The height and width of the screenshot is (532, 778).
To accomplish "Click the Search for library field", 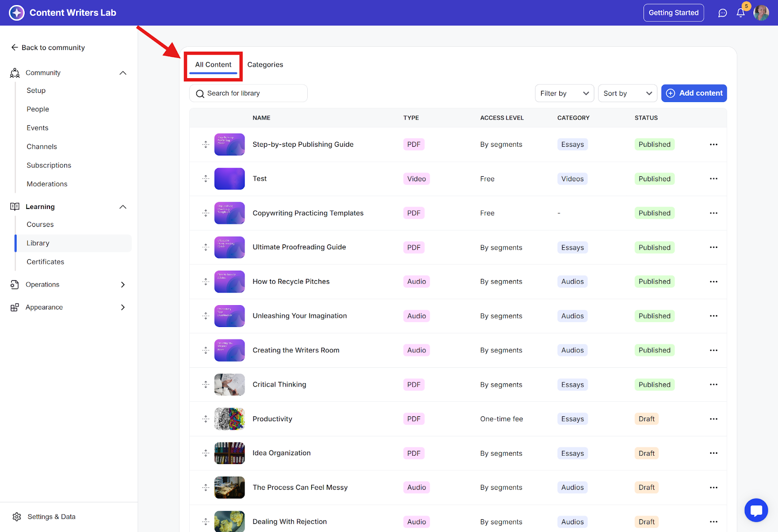I will tap(248, 93).
